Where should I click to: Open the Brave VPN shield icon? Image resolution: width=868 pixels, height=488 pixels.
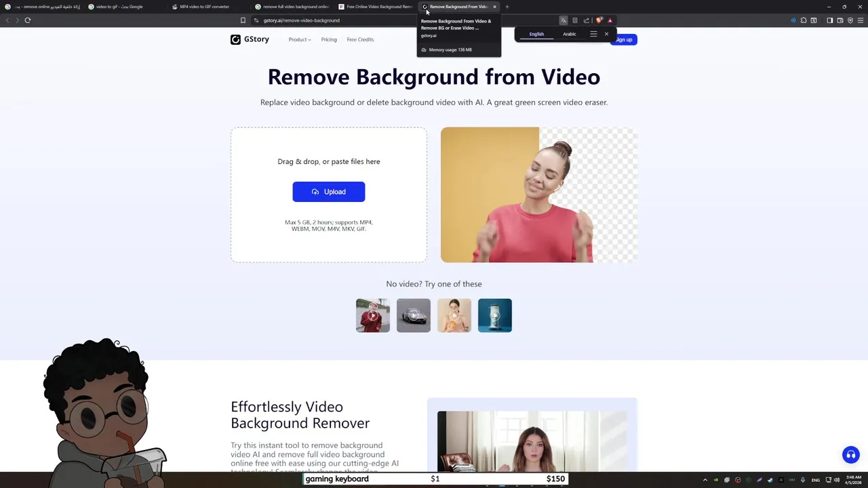pyautogui.click(x=850, y=20)
